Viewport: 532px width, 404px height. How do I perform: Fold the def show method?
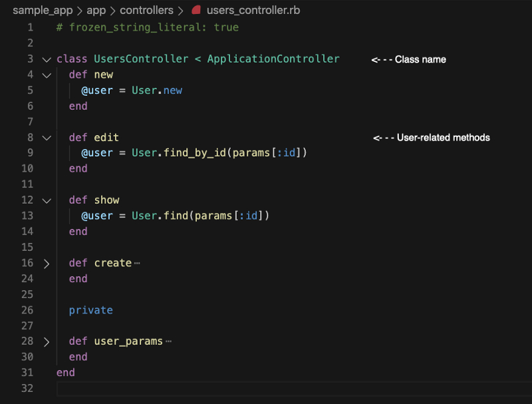tap(46, 200)
